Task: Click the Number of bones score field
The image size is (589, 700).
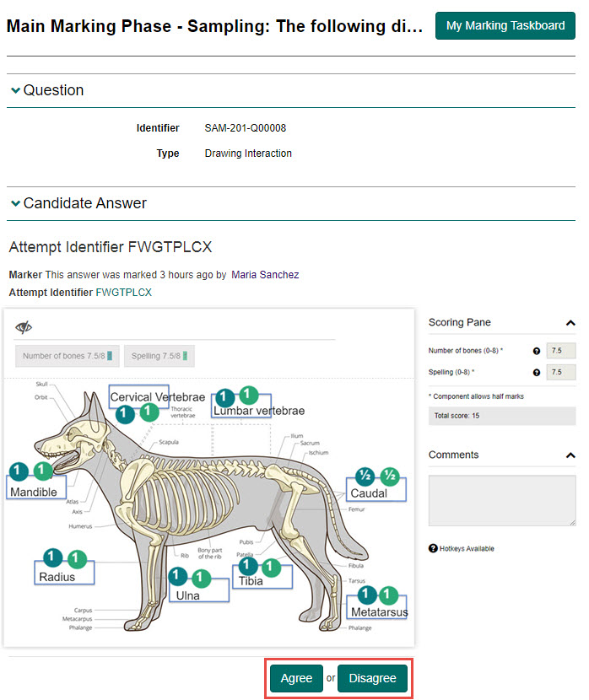Action: 560,352
